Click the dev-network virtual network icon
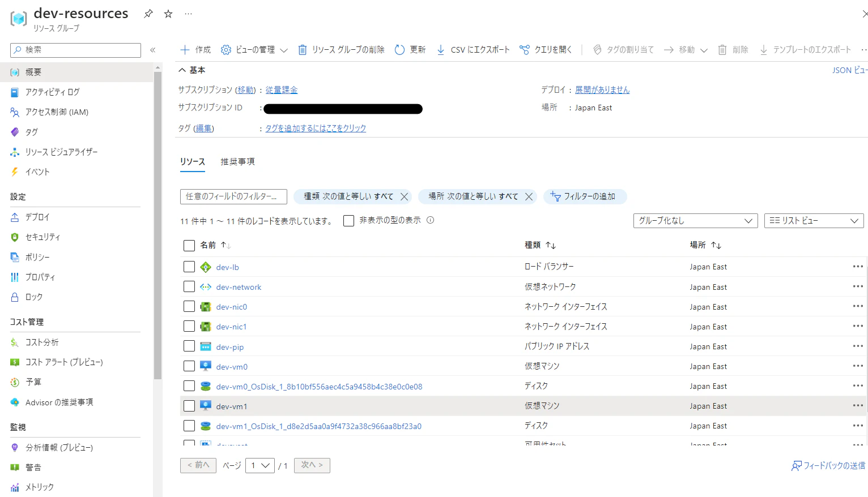 pos(206,287)
